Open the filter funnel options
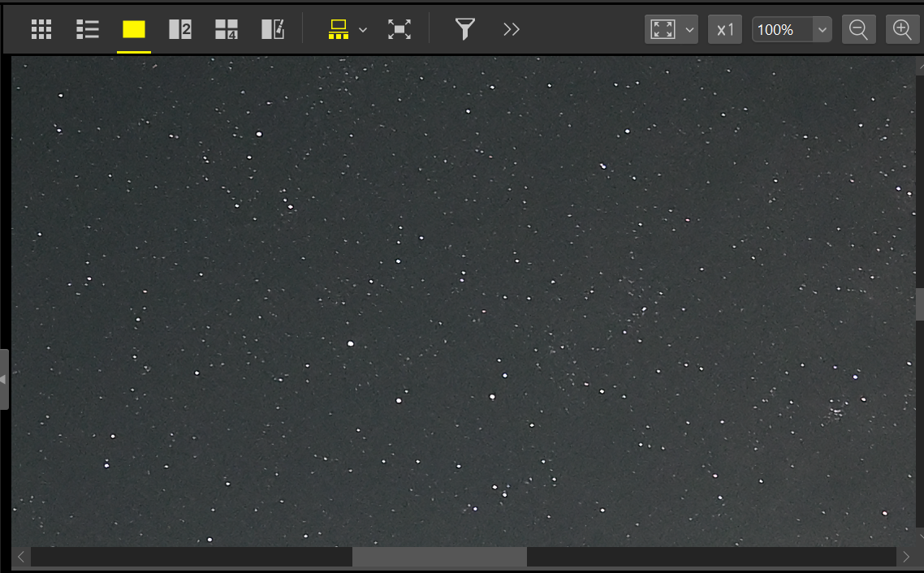The height and width of the screenshot is (573, 924). click(464, 30)
